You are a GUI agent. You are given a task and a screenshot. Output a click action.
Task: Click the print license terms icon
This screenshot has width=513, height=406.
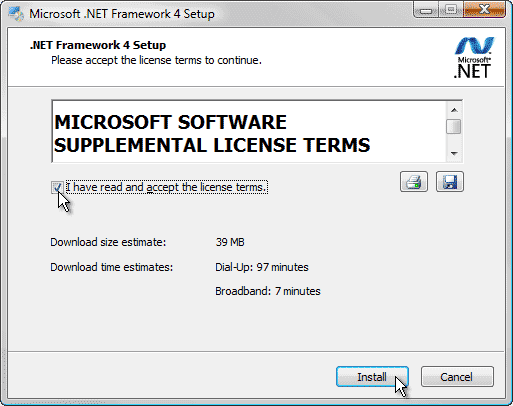coord(414,182)
